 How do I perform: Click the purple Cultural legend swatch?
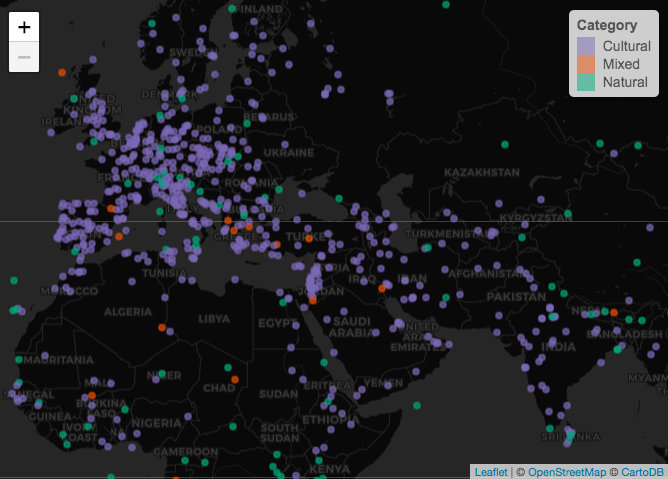pos(586,46)
